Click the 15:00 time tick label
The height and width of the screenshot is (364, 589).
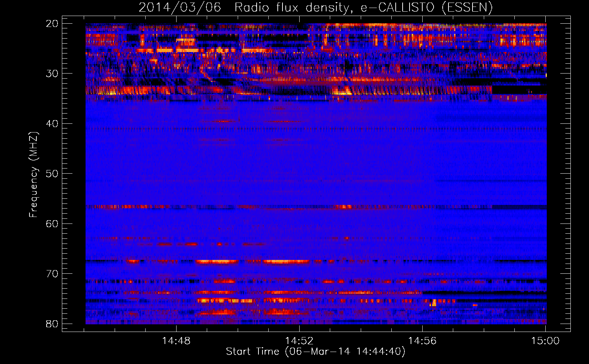545,341
